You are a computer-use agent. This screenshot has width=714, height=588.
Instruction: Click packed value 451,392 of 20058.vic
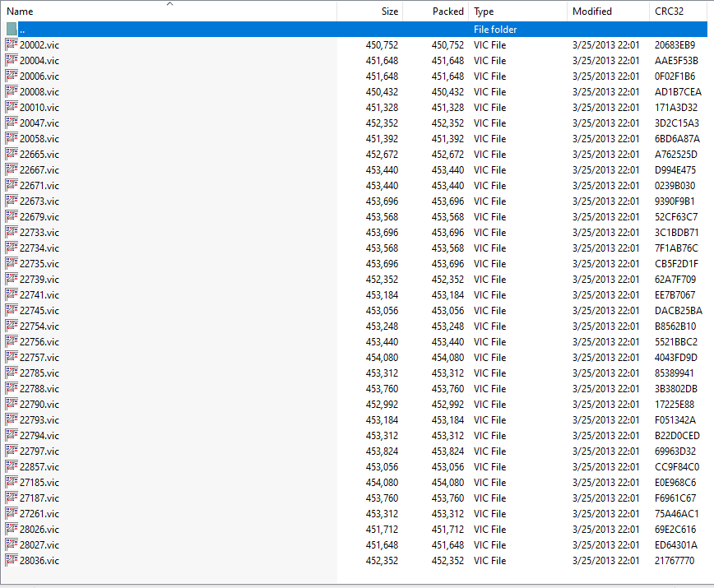(x=447, y=138)
